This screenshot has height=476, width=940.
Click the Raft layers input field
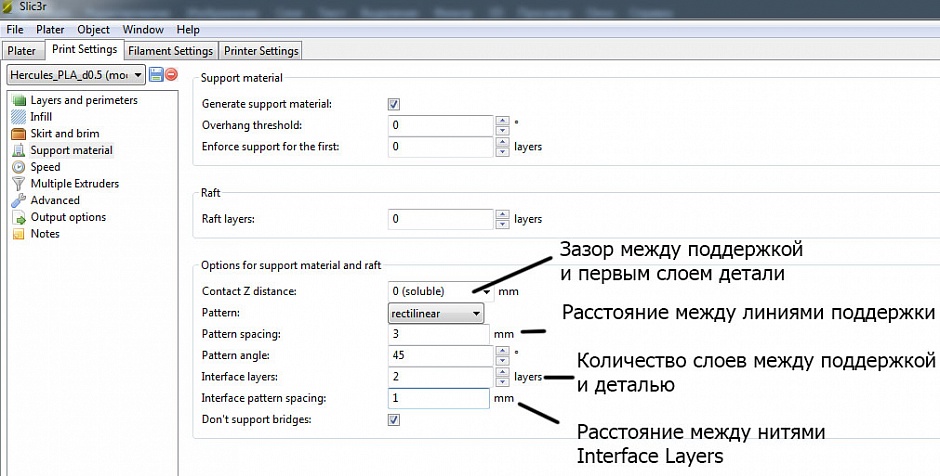tap(441, 219)
